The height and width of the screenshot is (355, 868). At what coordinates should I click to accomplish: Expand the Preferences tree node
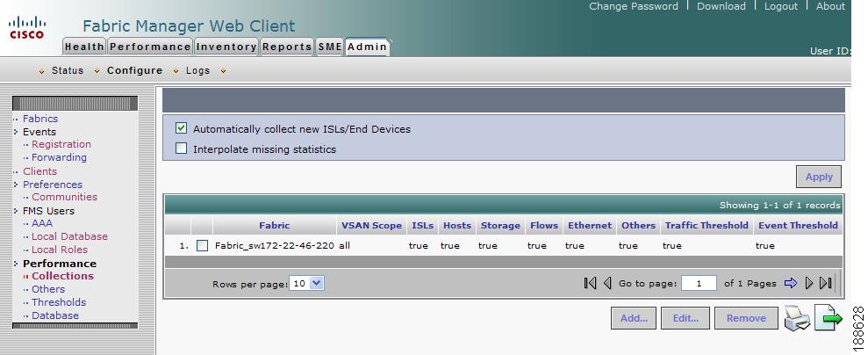click(16, 185)
